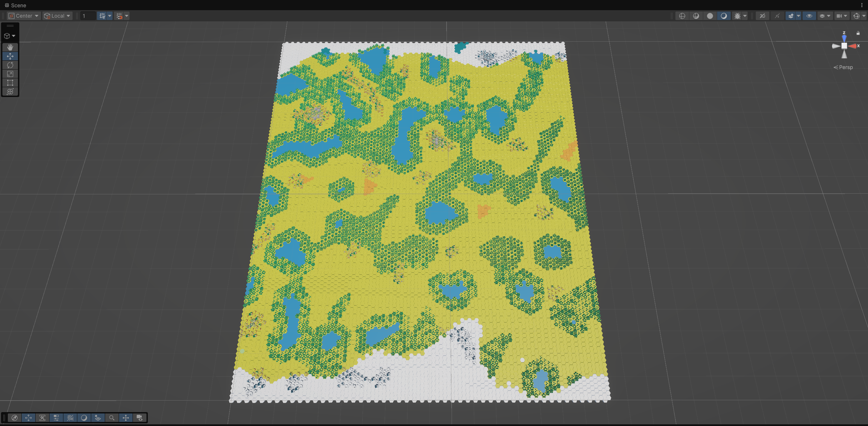The height and width of the screenshot is (426, 868).
Task: Toggle 2D view mode in the Scene toolbar
Action: point(762,16)
